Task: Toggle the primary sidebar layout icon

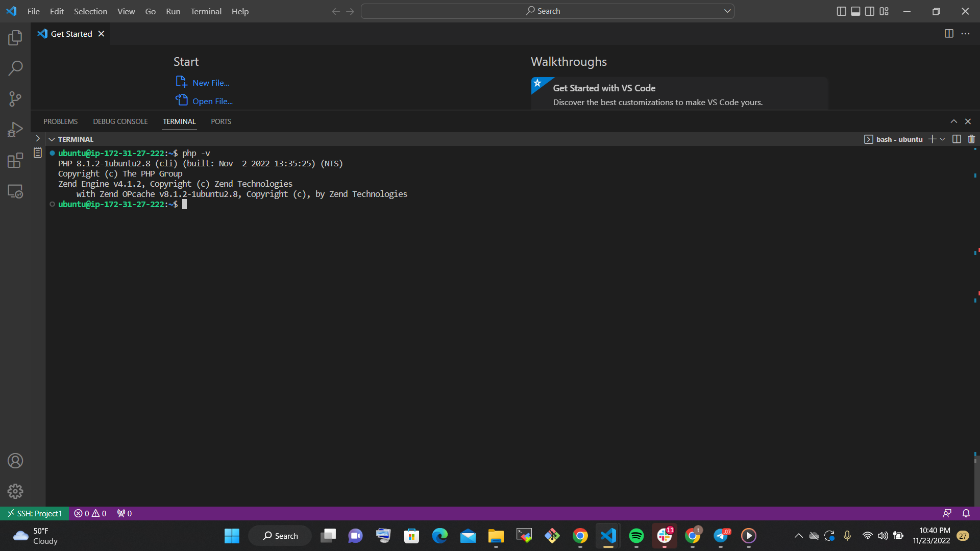Action: click(x=841, y=11)
